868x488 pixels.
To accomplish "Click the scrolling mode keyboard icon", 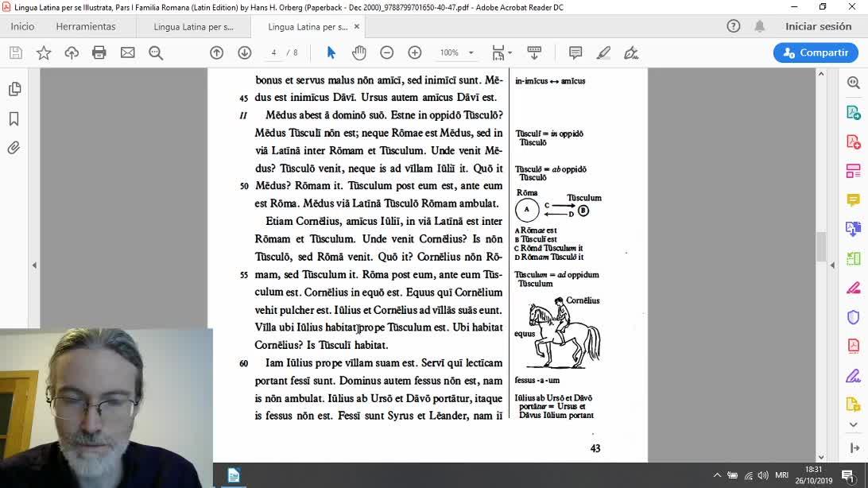I will (534, 52).
